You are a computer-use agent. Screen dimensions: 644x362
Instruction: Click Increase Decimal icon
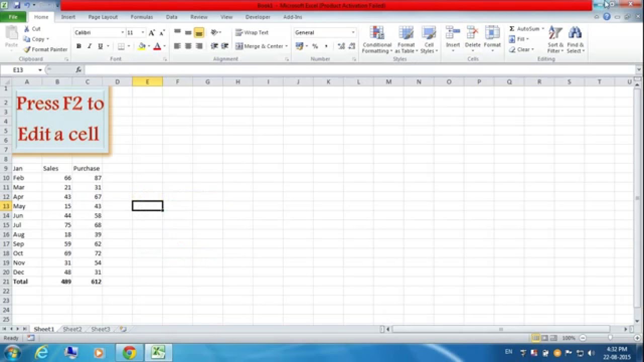341,46
